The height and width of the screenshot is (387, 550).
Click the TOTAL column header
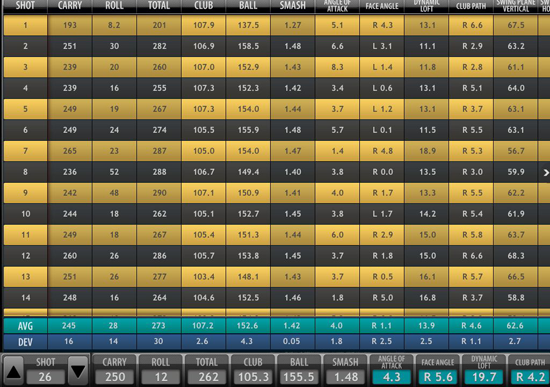point(159,5)
